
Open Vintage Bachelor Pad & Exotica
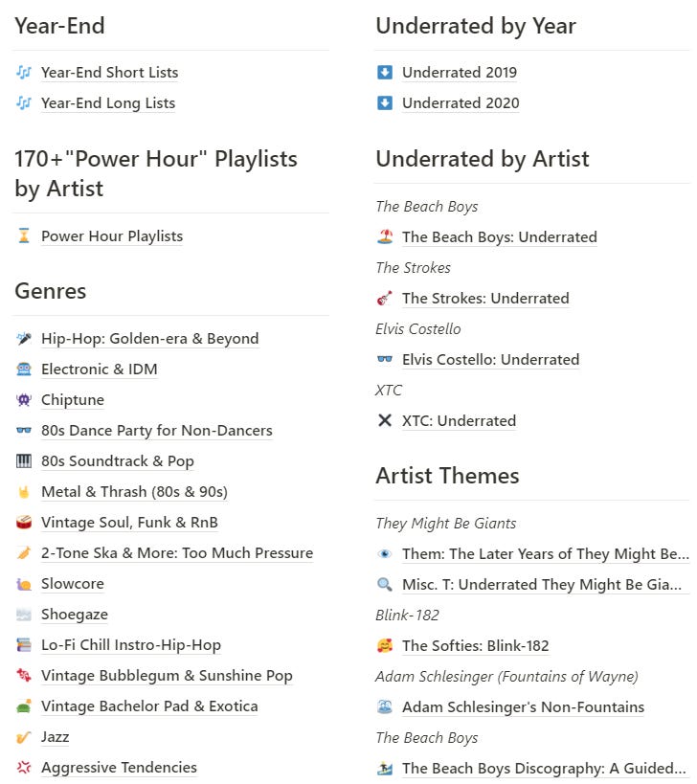[149, 706]
